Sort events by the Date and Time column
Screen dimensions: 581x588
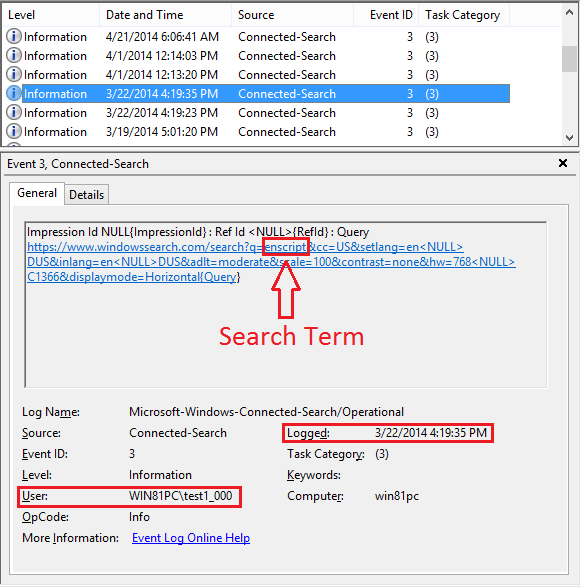pos(165,15)
